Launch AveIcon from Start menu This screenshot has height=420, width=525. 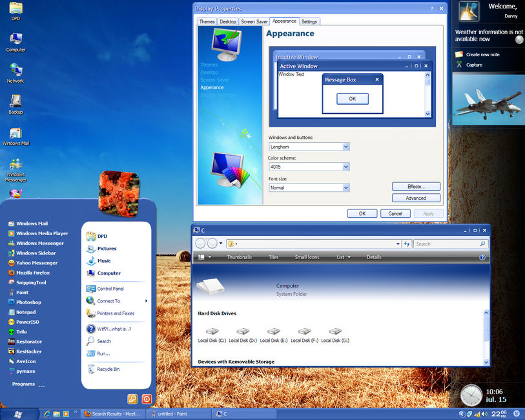[22, 361]
